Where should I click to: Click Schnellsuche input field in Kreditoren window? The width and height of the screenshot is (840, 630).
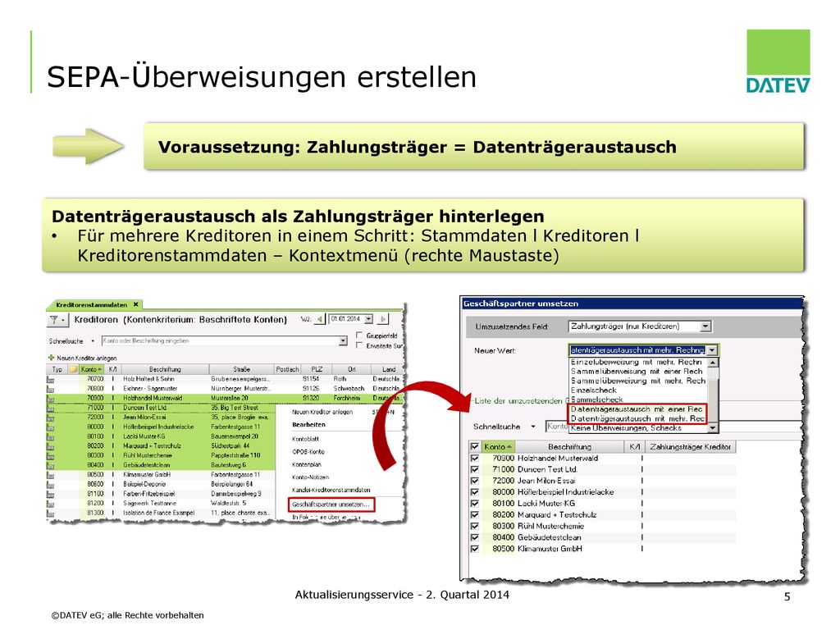[x=220, y=340]
